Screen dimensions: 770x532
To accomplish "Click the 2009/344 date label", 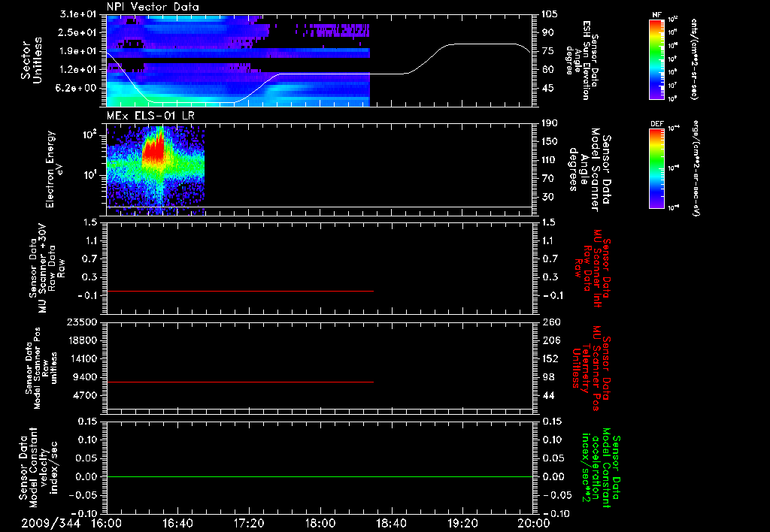I will (x=50, y=523).
